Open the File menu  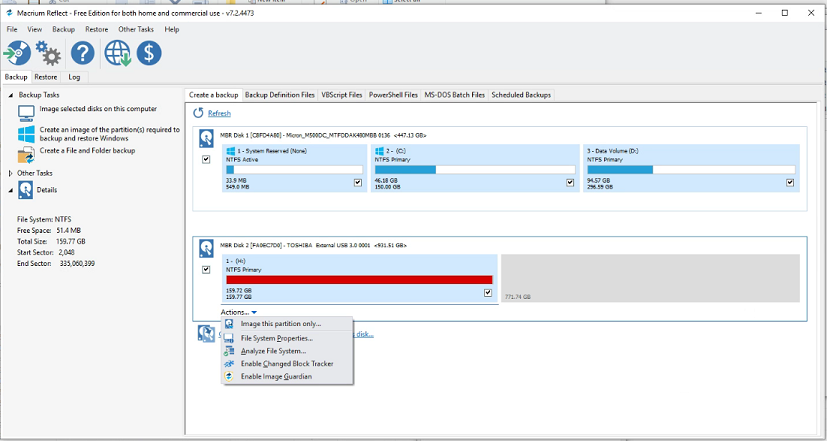[12, 30]
